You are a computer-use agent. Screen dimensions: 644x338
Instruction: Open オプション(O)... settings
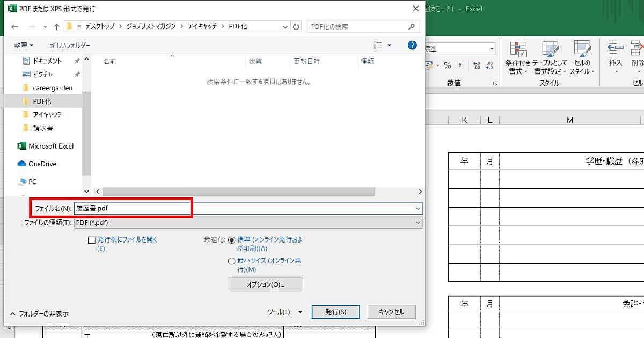pyautogui.click(x=266, y=284)
